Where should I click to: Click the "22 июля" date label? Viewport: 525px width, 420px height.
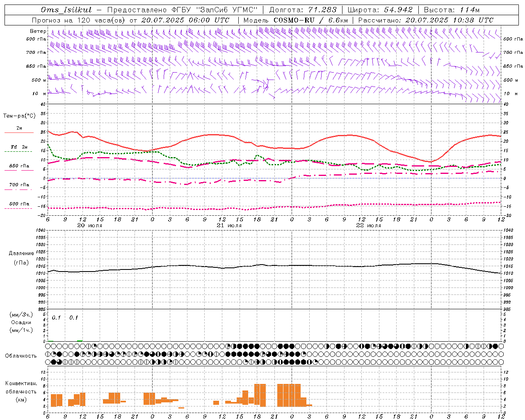pyautogui.click(x=369, y=226)
